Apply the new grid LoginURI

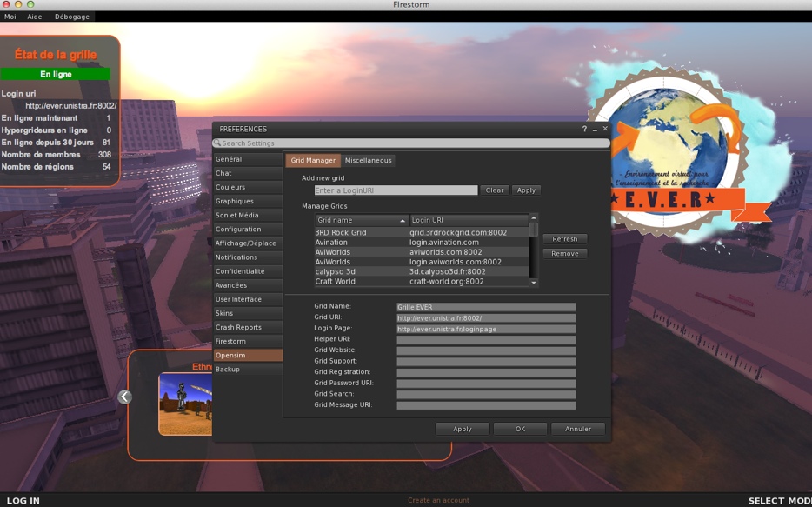coord(526,190)
